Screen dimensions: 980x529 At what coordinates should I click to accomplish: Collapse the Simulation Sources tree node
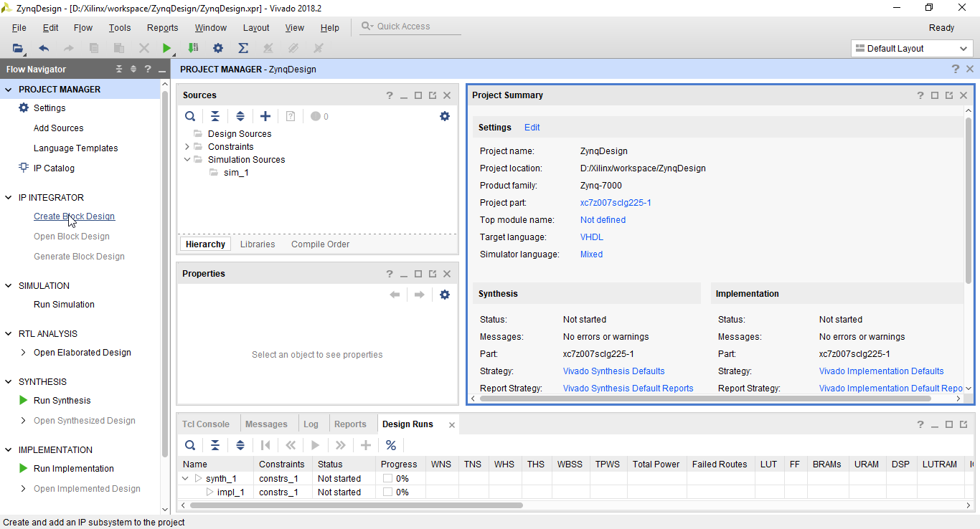(187, 160)
